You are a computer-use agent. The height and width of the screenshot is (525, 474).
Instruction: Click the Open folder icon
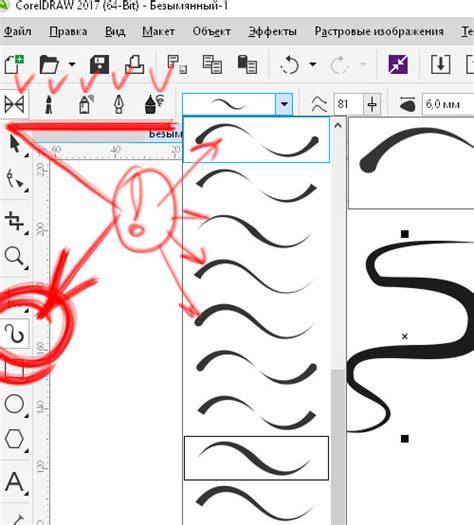point(49,64)
